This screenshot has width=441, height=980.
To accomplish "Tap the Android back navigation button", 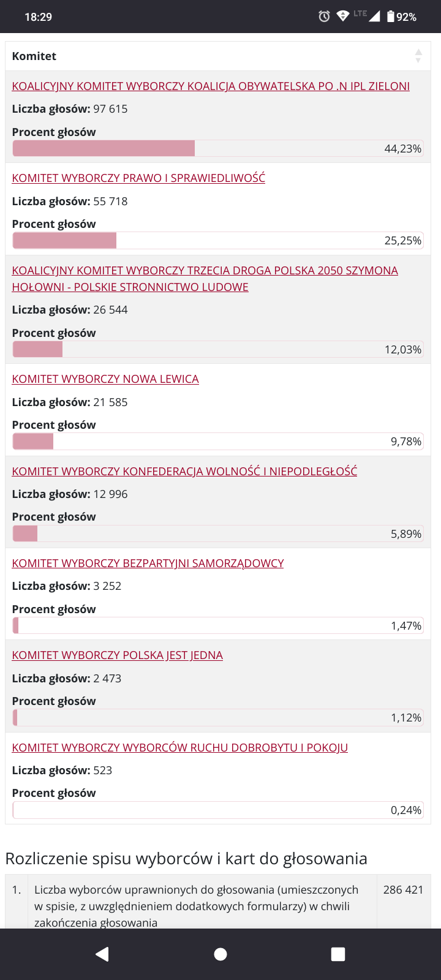I will coord(102,954).
